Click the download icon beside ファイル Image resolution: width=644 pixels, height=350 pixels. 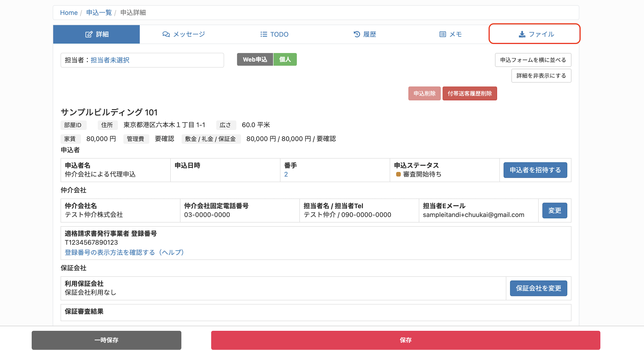[522, 34]
